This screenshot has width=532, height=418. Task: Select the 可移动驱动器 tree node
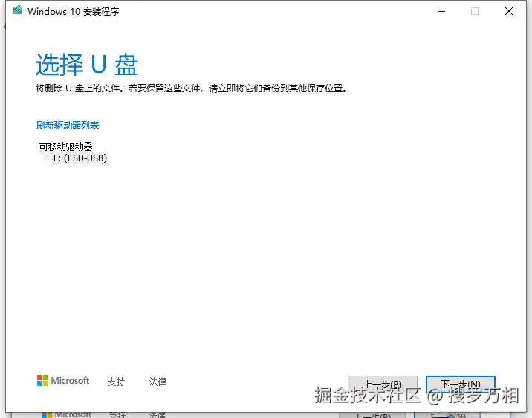tap(65, 147)
